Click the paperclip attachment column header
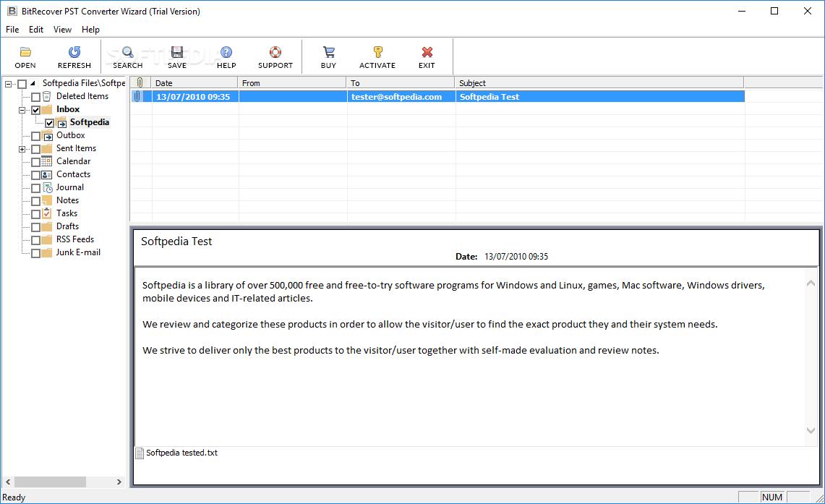825x504 pixels. coord(140,82)
